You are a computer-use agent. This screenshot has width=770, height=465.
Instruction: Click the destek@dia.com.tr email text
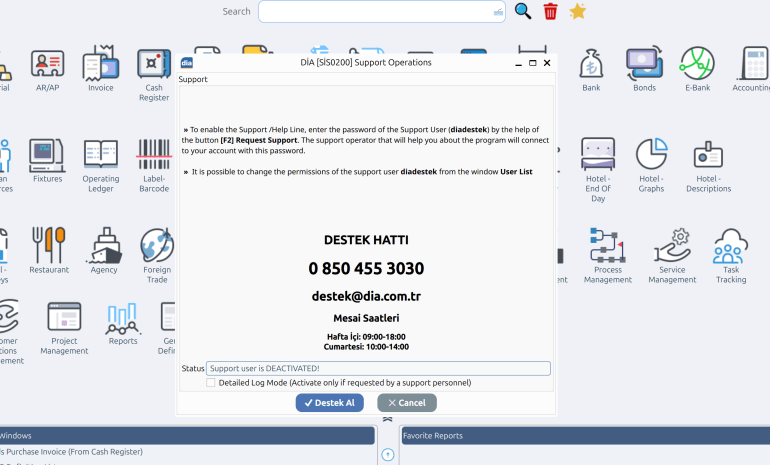coord(366,296)
